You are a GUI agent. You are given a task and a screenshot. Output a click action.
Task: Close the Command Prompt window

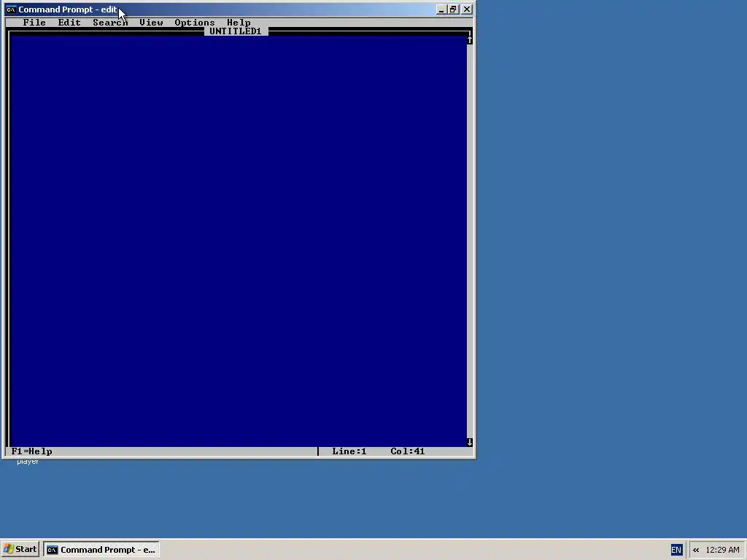(x=467, y=9)
